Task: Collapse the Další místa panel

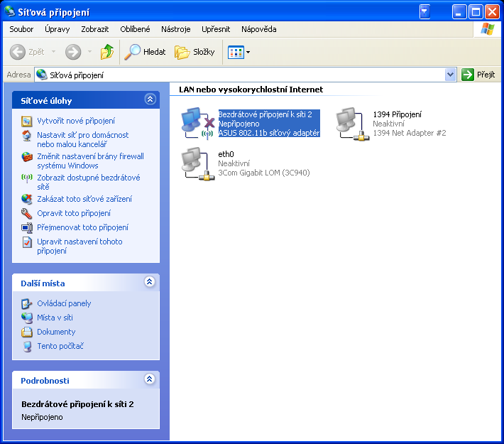Action: [x=149, y=282]
